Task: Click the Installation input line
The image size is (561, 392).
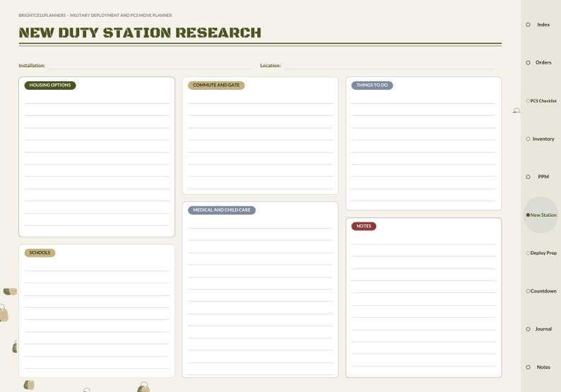Action: [150, 66]
